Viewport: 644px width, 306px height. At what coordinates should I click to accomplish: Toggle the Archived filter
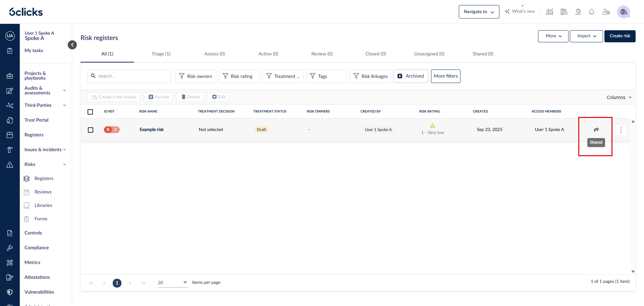pyautogui.click(x=411, y=76)
